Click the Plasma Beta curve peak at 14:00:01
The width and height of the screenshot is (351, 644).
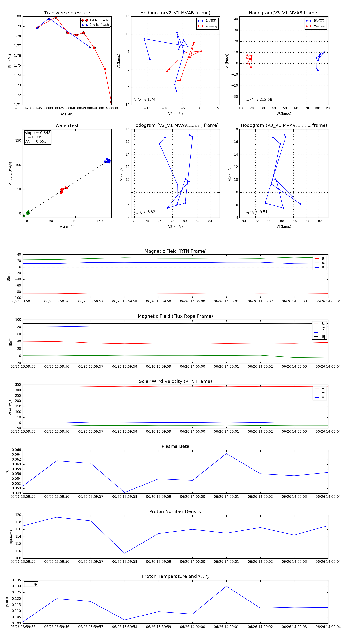(x=226, y=454)
